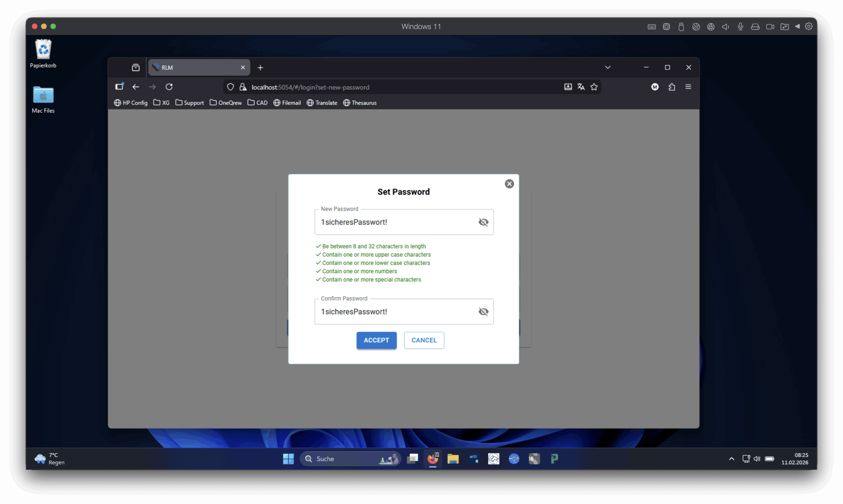
Task: Show hidden system tray icons
Action: [731, 459]
